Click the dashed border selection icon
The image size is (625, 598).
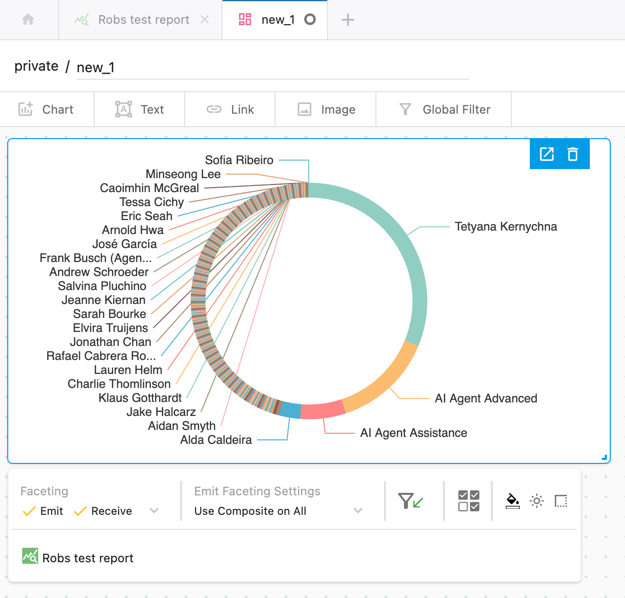click(x=561, y=501)
